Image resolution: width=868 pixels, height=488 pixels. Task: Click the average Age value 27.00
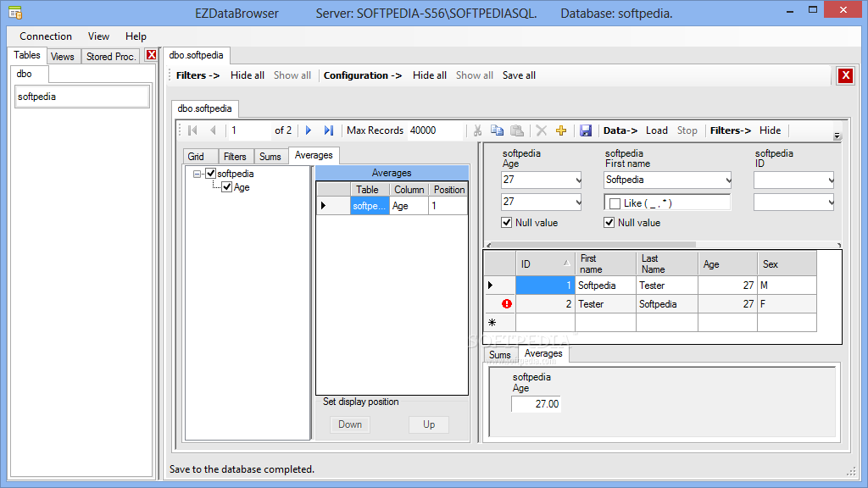pos(536,404)
